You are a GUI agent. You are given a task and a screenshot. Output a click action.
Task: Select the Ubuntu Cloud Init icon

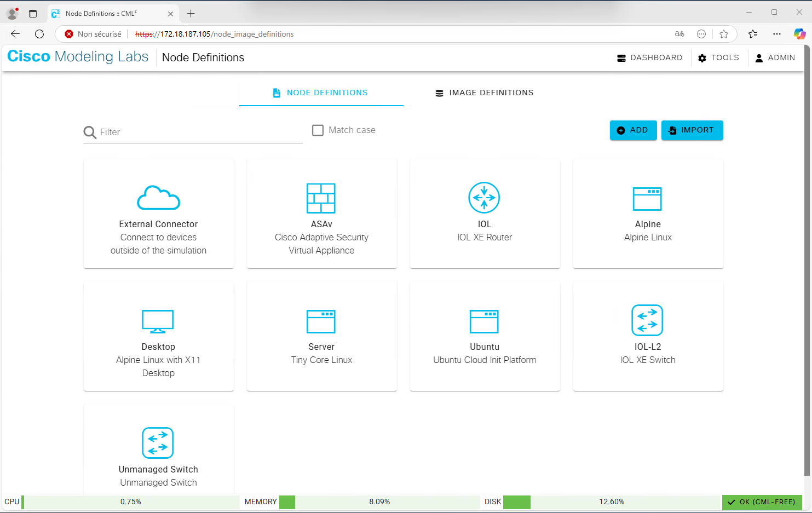[484, 321]
